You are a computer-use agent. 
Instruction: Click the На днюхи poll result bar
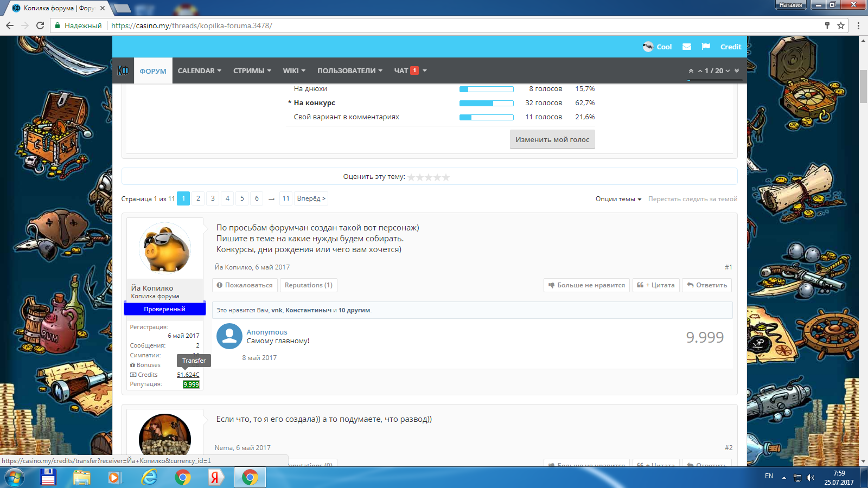(487, 89)
